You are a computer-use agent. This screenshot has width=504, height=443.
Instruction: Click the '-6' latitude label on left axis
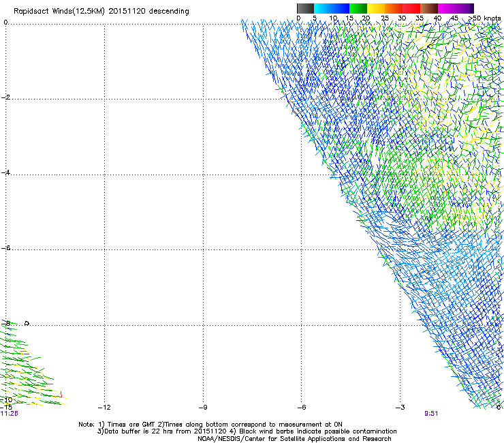pyautogui.click(x=5, y=247)
